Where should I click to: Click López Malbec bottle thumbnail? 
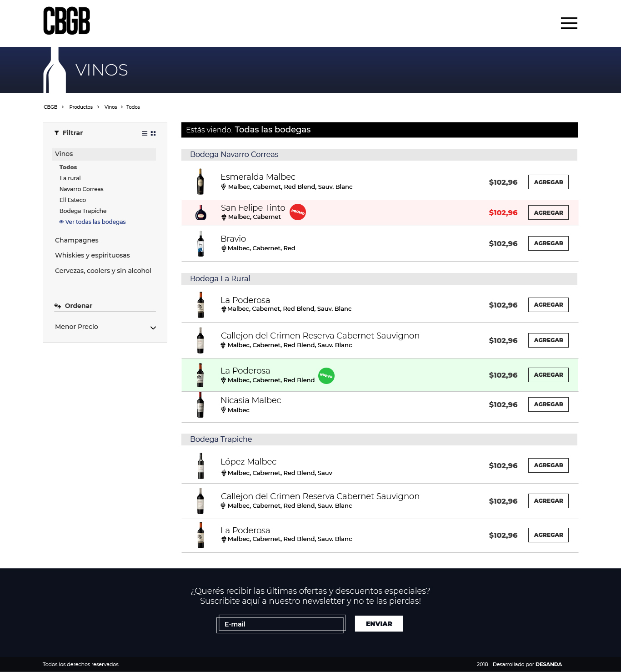coord(200,465)
